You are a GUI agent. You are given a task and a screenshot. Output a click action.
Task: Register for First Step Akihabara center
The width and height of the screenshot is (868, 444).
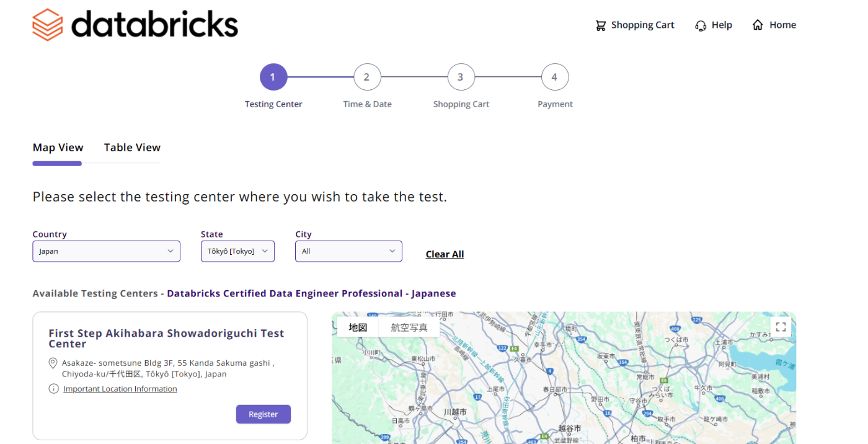point(263,414)
